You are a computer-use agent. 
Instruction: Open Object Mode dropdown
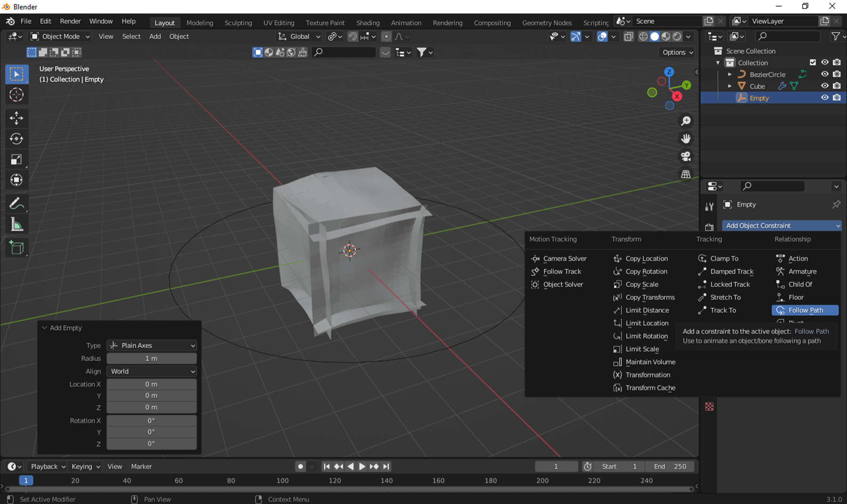60,37
